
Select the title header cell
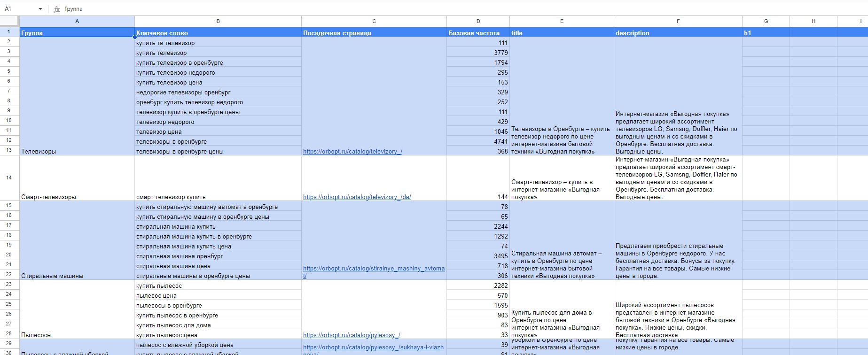(562, 32)
